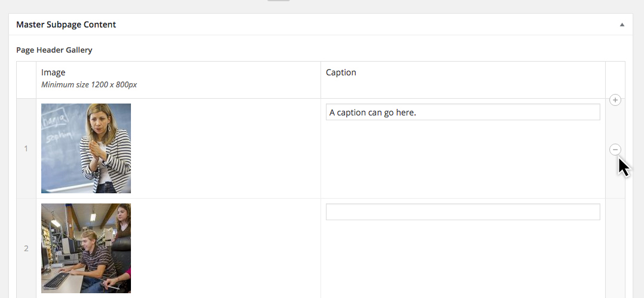Screen dimensions: 644x298
Task: Click the 'Master Subpage Content' heading
Action: tap(66, 25)
